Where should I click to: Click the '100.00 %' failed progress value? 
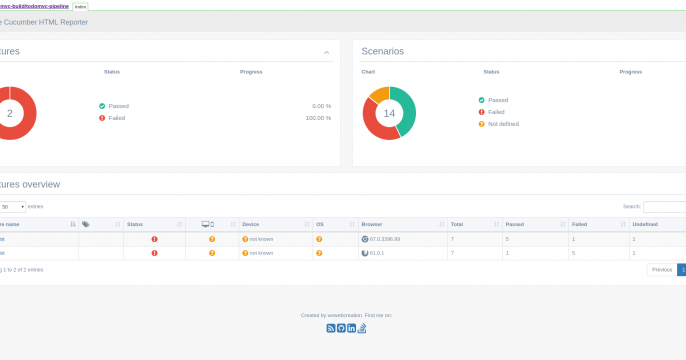318,118
